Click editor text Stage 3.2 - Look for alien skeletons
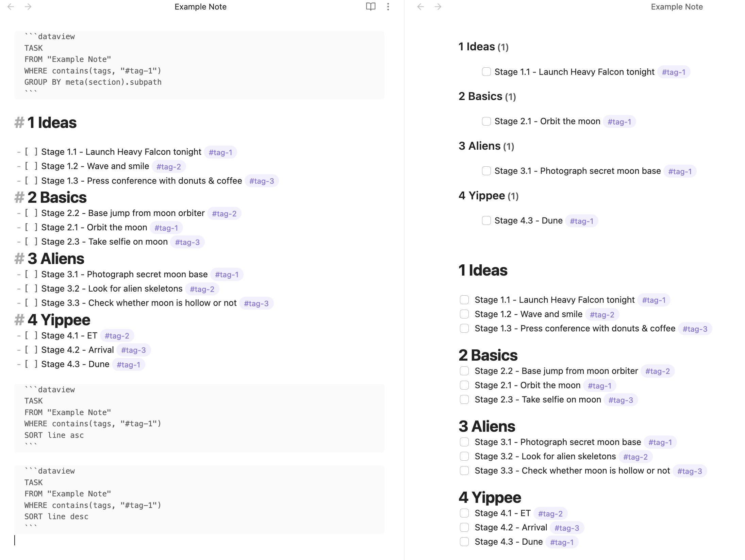 point(112,289)
